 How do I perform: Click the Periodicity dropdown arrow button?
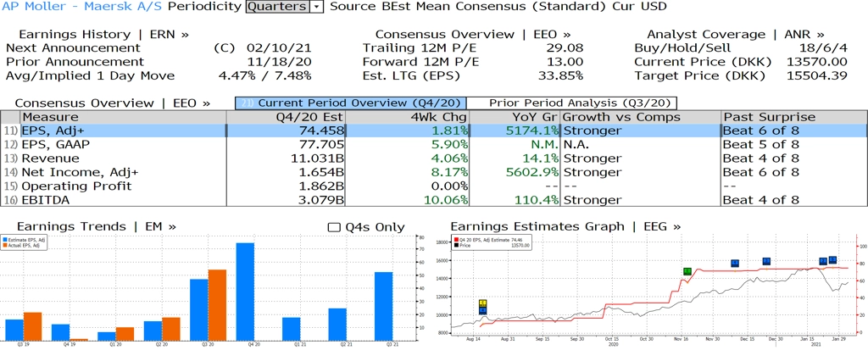click(317, 7)
